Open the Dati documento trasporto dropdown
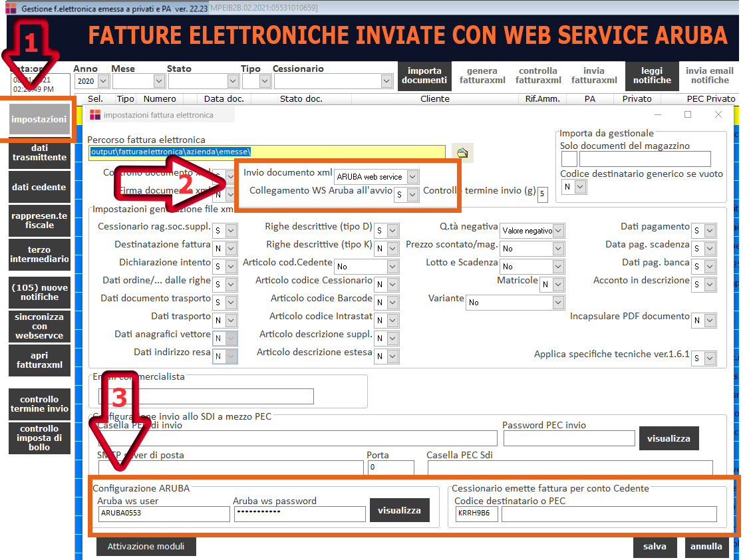The image size is (743, 560). click(231, 302)
